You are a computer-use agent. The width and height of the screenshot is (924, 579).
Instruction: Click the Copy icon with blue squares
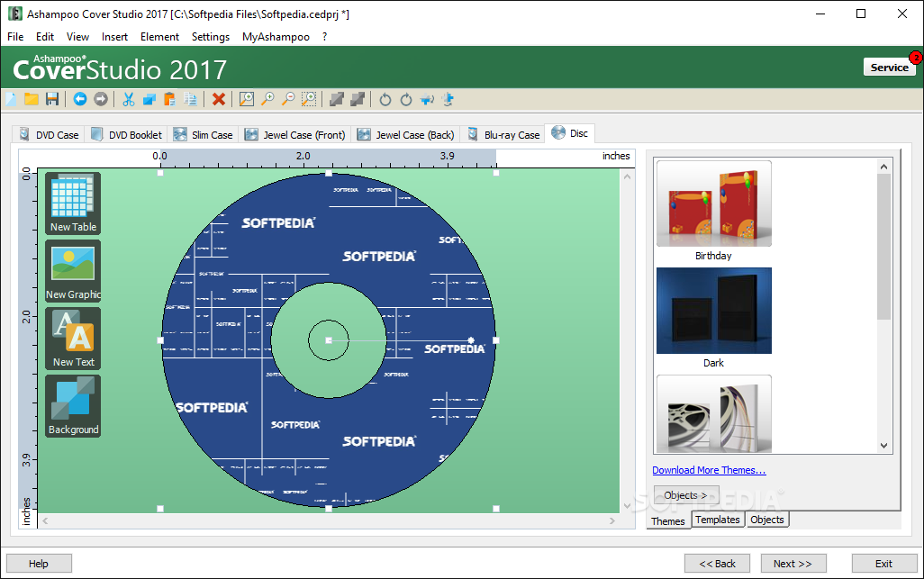pyautogui.click(x=149, y=99)
